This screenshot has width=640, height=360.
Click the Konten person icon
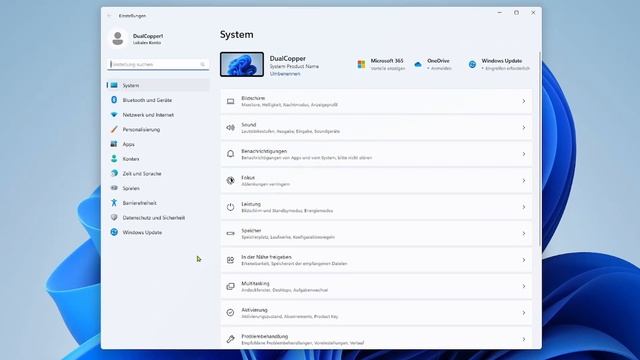pos(114,159)
